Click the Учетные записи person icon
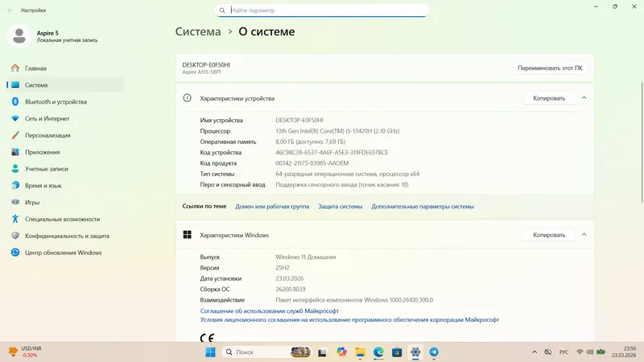 click(15, 169)
